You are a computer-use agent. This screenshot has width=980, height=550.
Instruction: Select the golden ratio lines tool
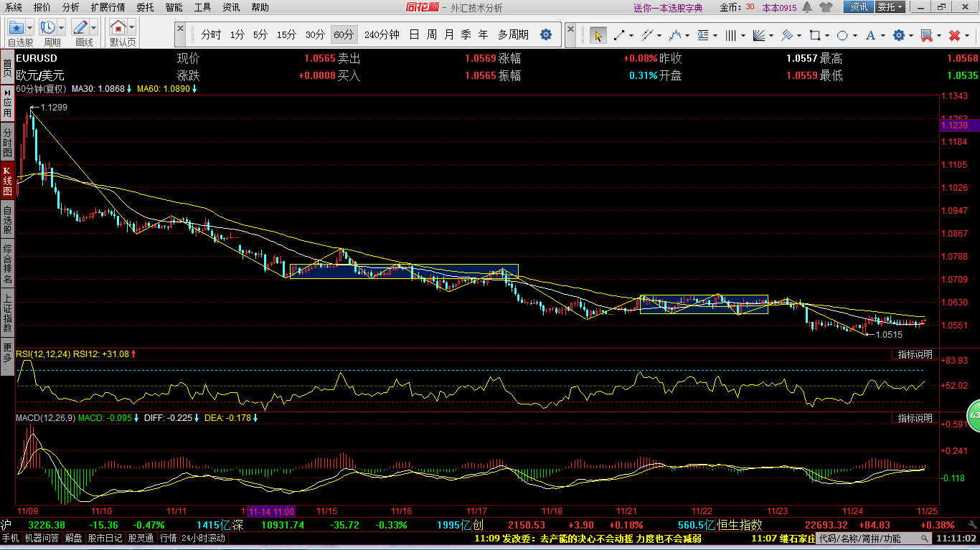(703, 35)
